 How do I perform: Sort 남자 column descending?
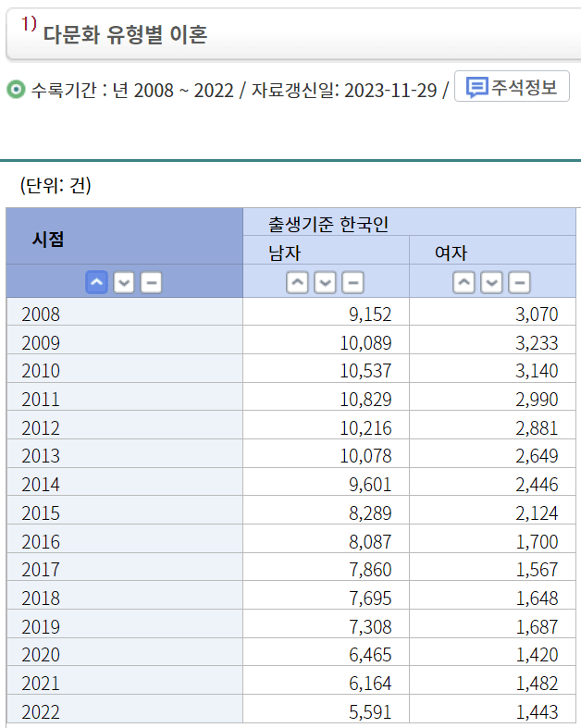point(325,283)
